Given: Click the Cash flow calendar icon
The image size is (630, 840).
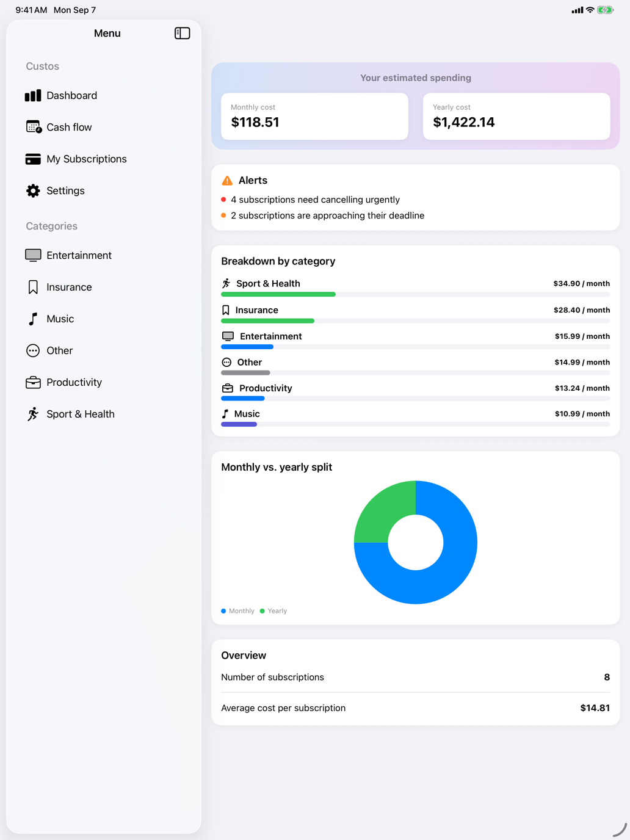Looking at the screenshot, I should (33, 127).
